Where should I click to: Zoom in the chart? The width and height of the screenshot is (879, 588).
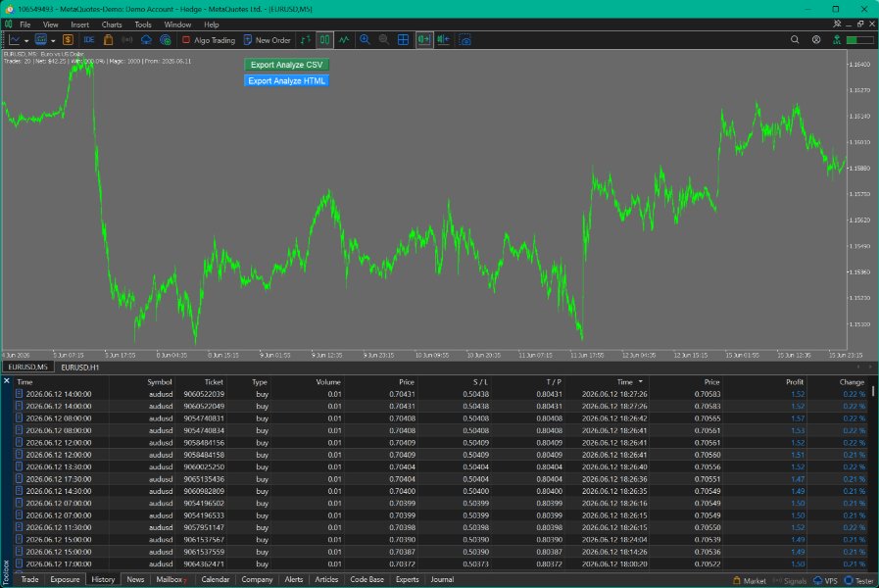365,40
